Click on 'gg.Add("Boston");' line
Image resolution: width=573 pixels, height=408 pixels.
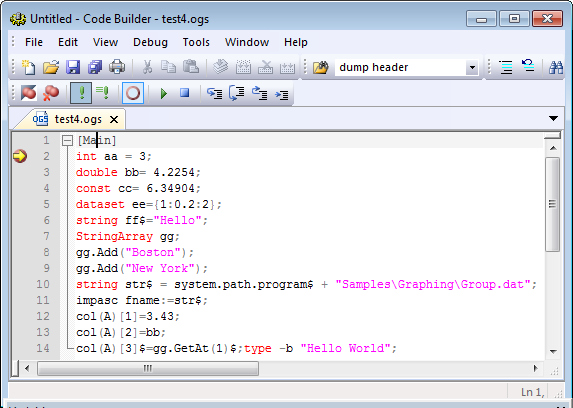tap(135, 253)
